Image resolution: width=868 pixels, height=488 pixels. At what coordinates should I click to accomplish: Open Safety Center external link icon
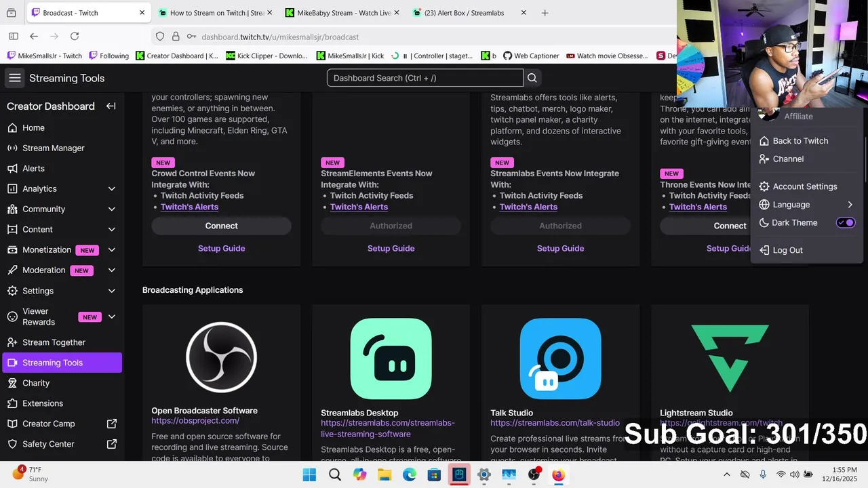coord(112,444)
